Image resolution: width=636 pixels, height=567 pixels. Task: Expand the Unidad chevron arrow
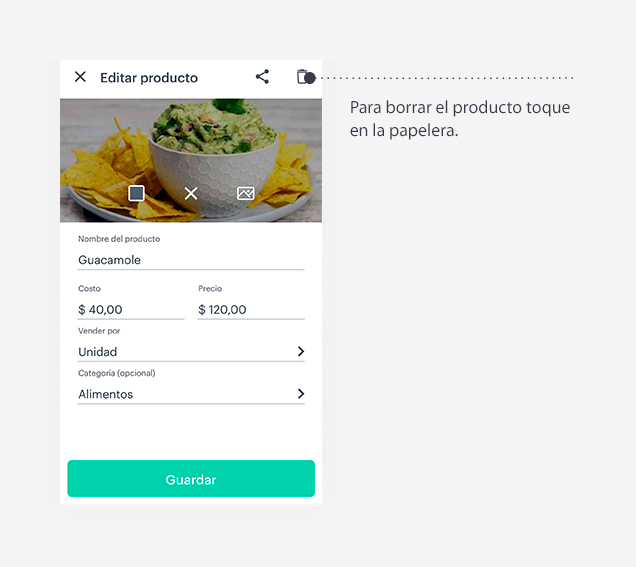point(301,352)
